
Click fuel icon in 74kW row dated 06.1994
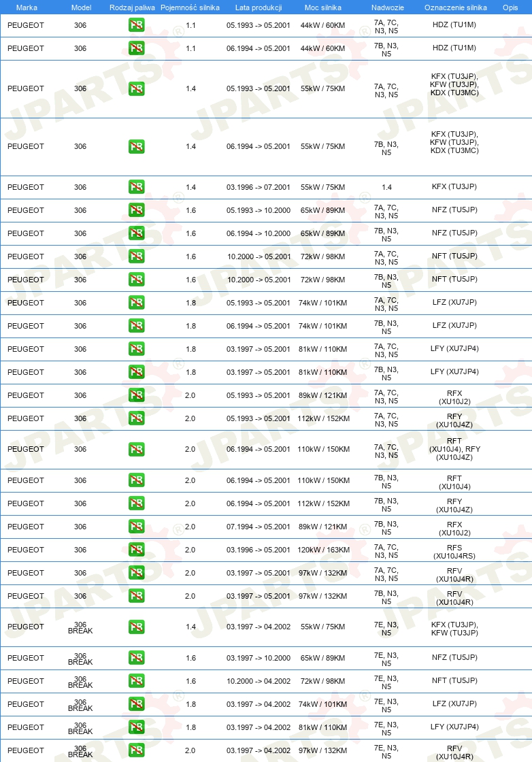(137, 326)
